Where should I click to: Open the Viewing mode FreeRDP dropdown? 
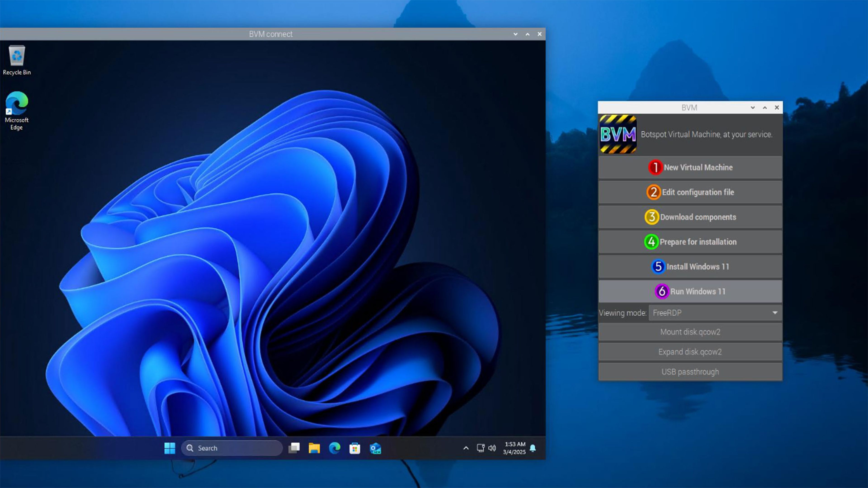(715, 313)
